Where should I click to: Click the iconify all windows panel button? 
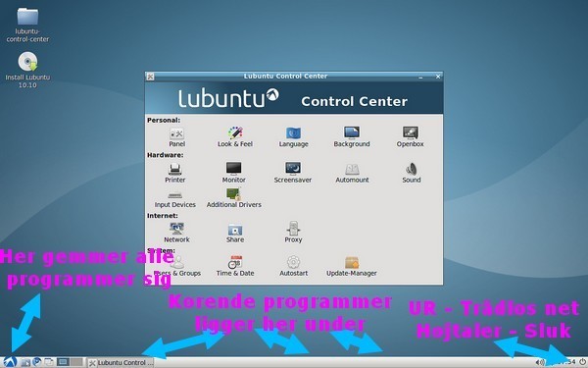pos(49,362)
